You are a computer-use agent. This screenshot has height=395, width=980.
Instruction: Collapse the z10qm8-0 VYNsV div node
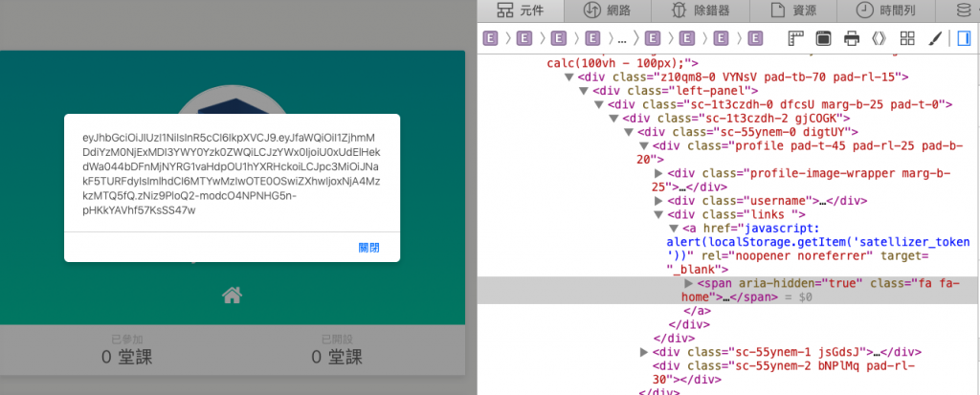(568, 77)
